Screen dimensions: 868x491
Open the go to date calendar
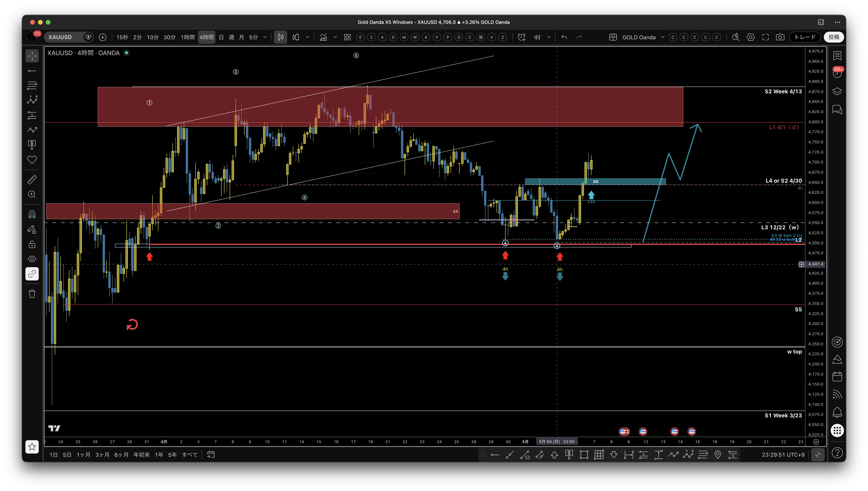tap(211, 455)
